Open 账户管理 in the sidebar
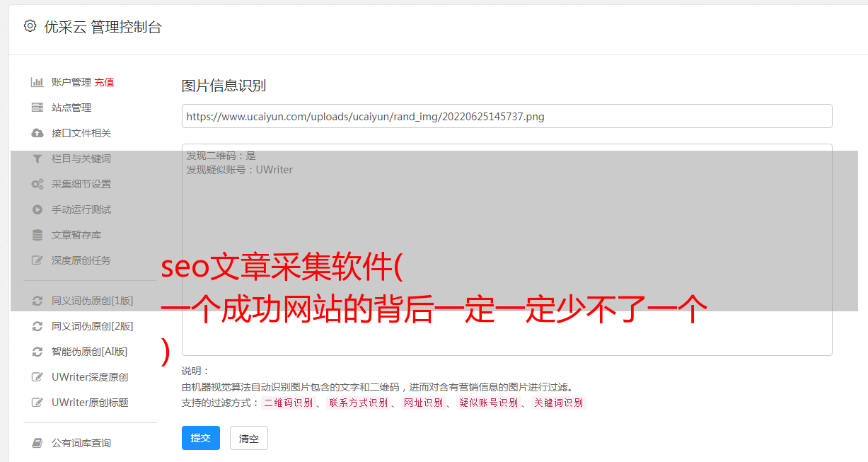The image size is (868, 462). pos(71,82)
